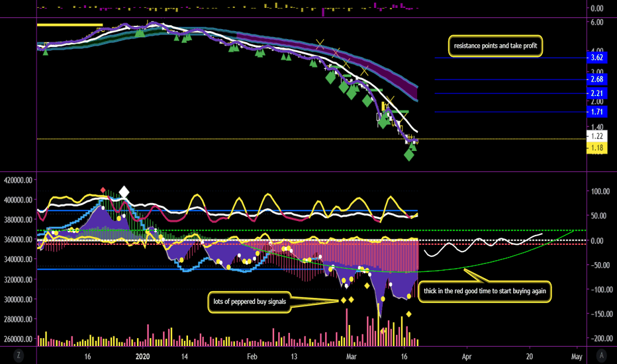Click the blue 1.71 price label

(597, 112)
